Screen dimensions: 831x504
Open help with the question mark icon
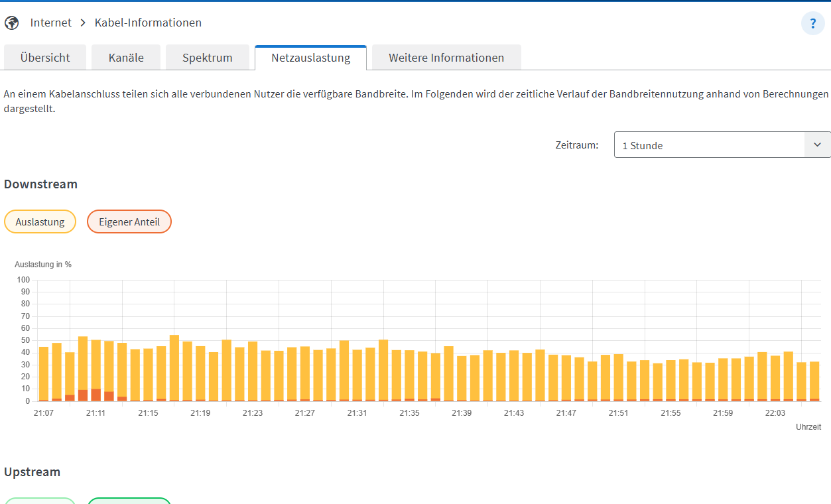[x=812, y=23]
